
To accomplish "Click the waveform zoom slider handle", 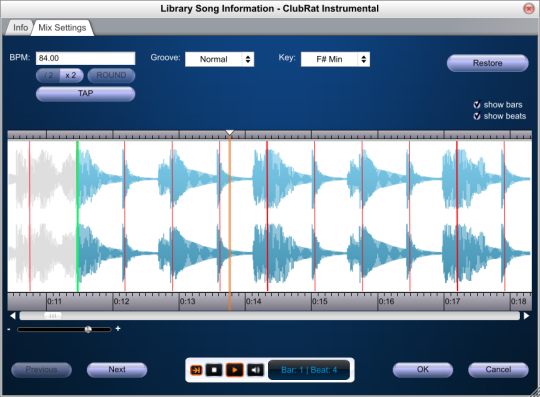I will (88, 330).
